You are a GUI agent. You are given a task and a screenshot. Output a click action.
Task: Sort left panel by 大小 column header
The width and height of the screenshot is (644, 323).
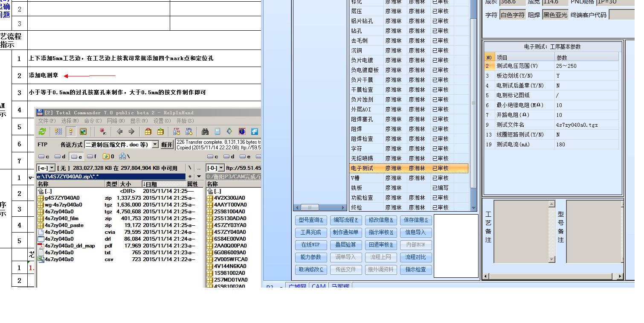[130, 184]
